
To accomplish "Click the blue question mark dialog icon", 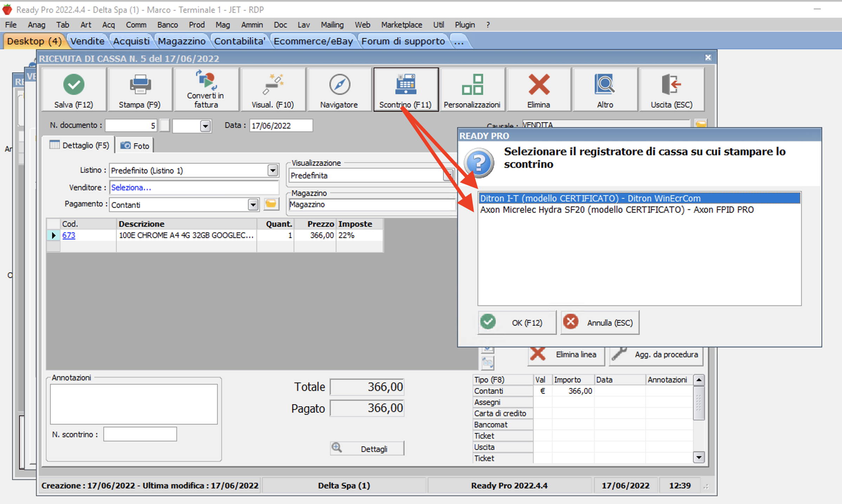I will click(479, 163).
